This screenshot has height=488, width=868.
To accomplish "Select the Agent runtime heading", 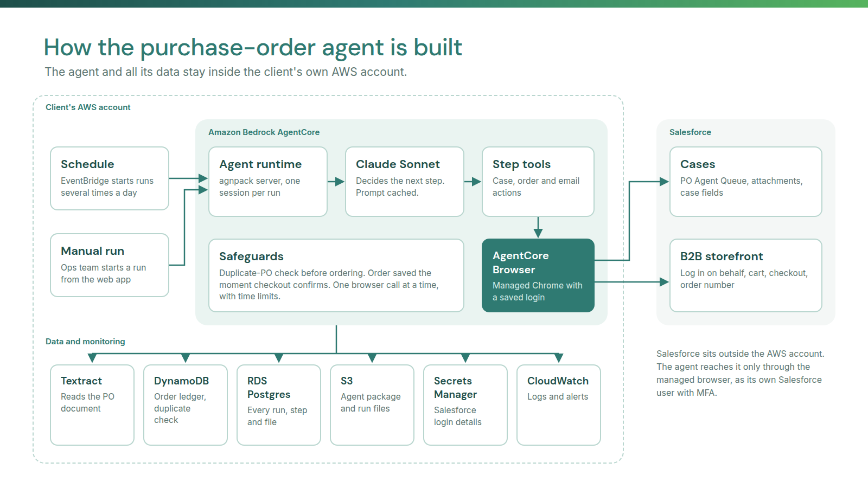I will pyautogui.click(x=260, y=164).
